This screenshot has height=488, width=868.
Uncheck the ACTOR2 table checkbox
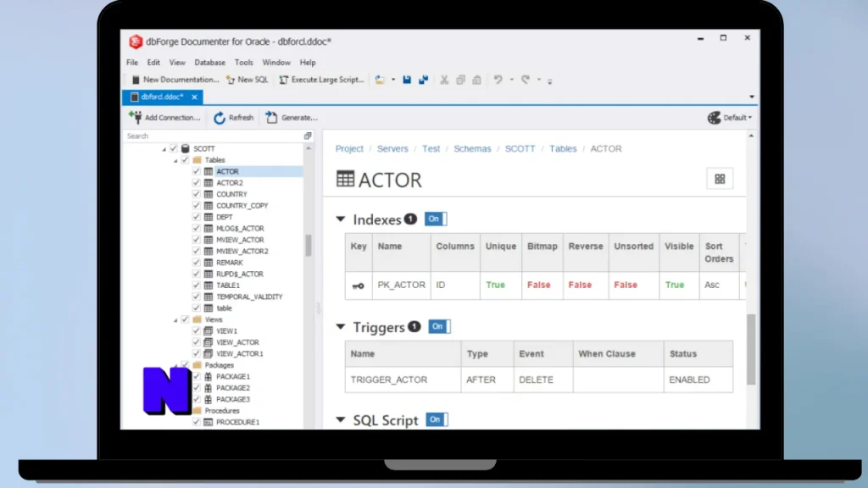click(196, 183)
